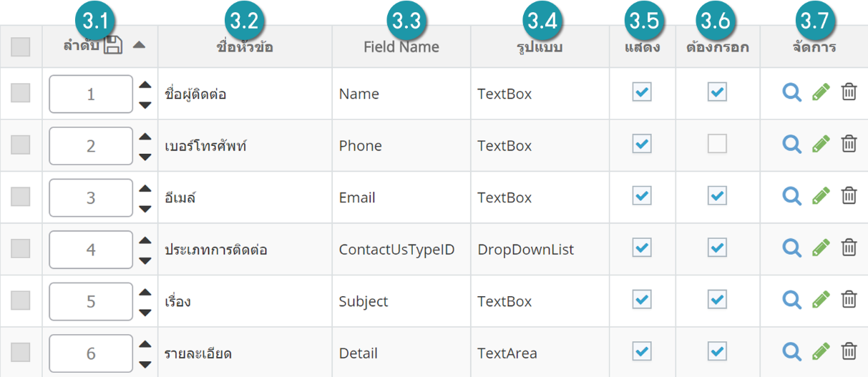Click the save order floppy disk icon

113,46
